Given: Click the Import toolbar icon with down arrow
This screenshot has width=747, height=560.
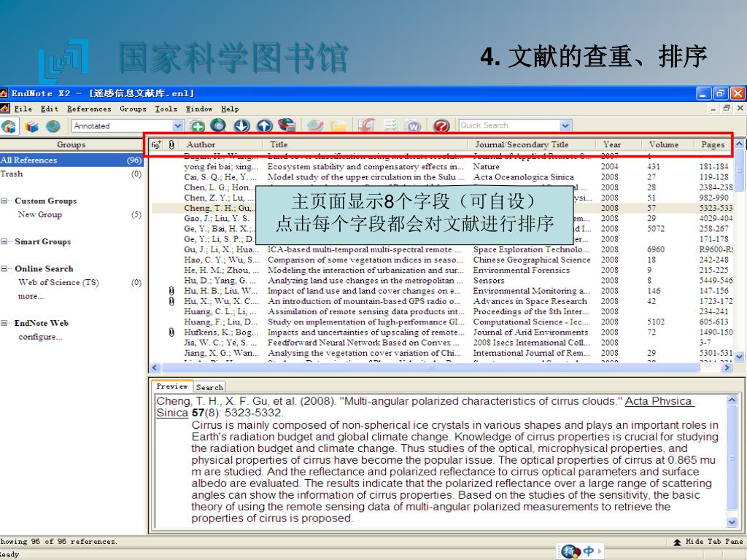Looking at the screenshot, I should coord(242,125).
